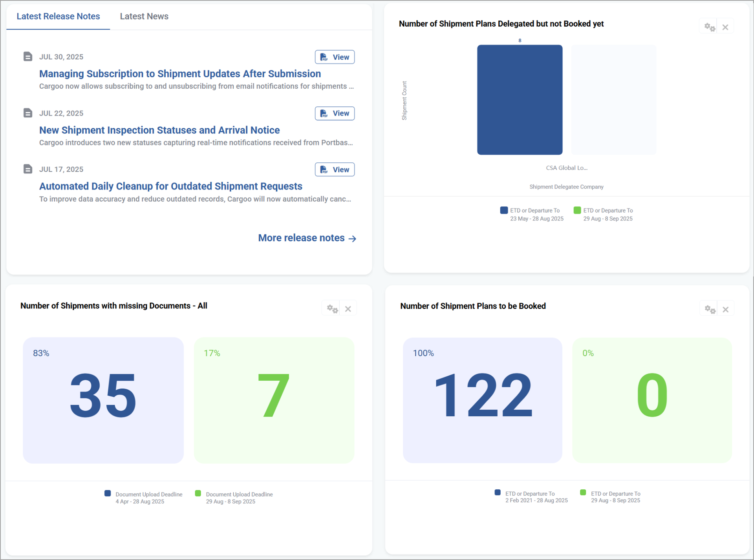Close the Shipment Plans to be Booked widget

tap(726, 309)
